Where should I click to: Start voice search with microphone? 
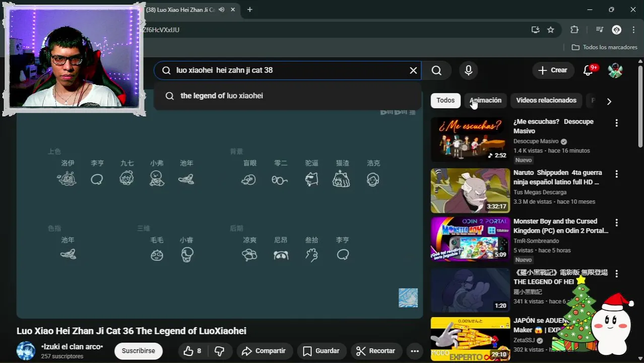tap(469, 71)
